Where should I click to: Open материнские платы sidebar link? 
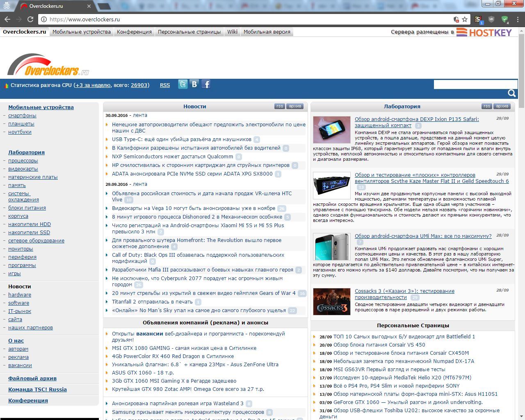coord(33,177)
